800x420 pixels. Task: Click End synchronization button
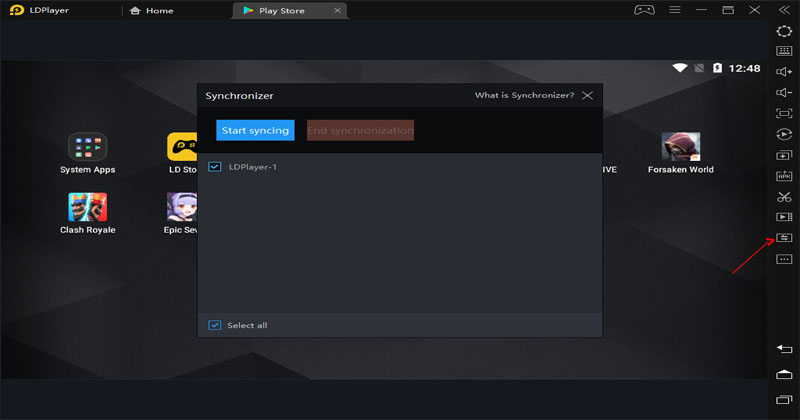tap(360, 130)
